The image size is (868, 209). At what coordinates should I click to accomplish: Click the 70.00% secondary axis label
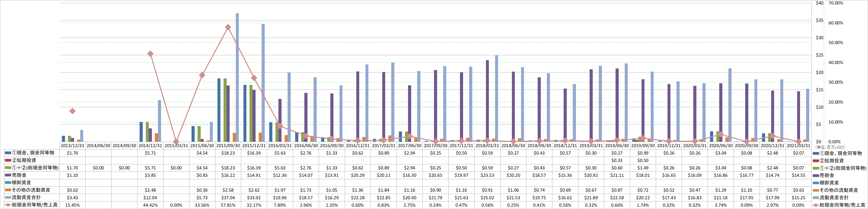pyautogui.click(x=836, y=3)
